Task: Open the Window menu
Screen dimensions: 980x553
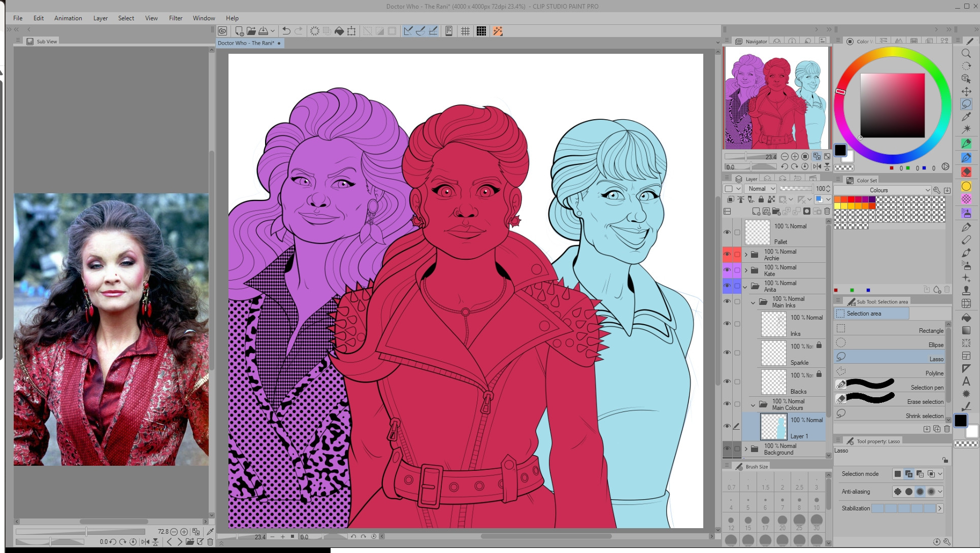Action: 204,18
